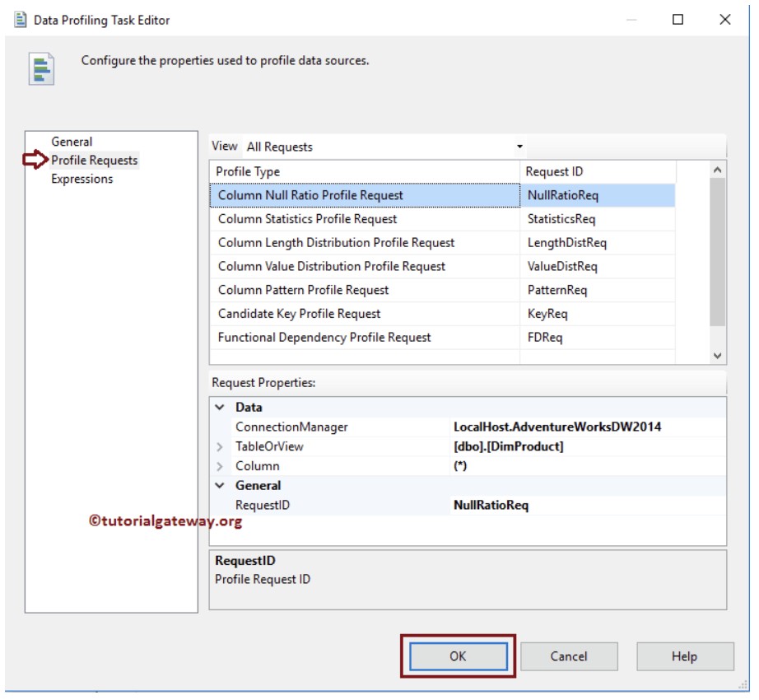This screenshot has width=759, height=700.
Task: Maximize the Data Profiling Task Editor window
Action: click(x=678, y=20)
